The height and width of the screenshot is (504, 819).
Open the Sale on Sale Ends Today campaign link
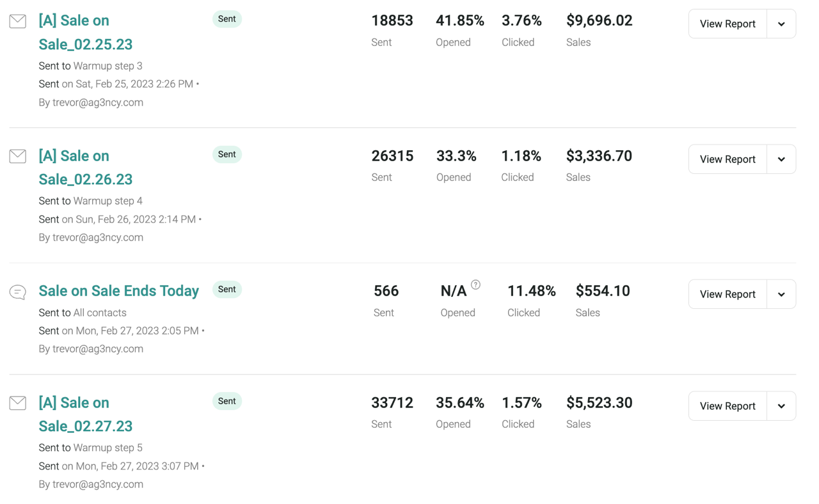point(119,291)
